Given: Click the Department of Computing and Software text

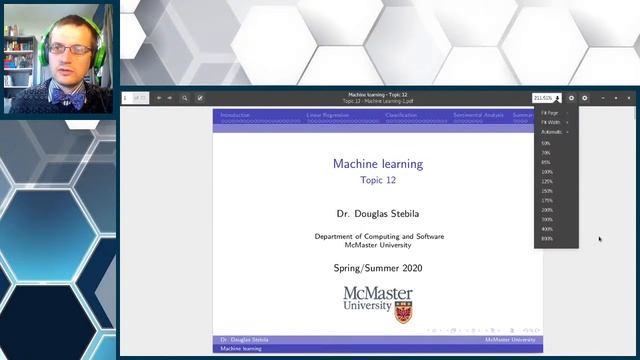Looking at the screenshot, I should pos(379,236).
